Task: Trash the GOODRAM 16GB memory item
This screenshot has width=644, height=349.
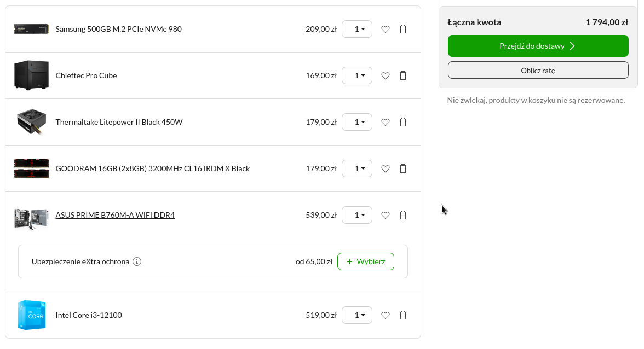Action: tap(403, 168)
